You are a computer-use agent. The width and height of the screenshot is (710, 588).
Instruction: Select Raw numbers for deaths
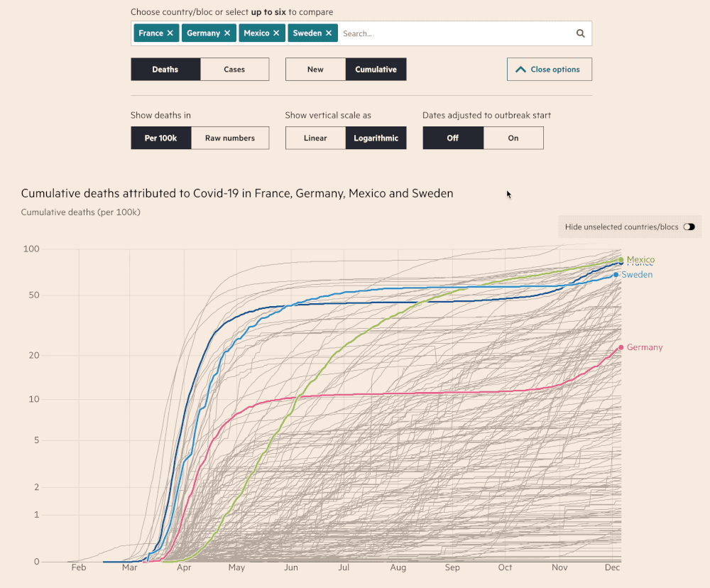coord(230,138)
